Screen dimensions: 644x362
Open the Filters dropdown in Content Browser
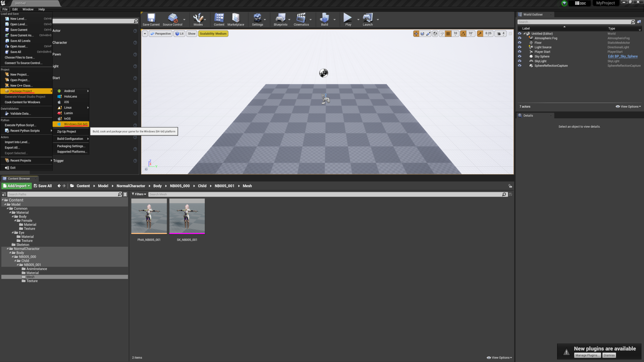[139, 194]
